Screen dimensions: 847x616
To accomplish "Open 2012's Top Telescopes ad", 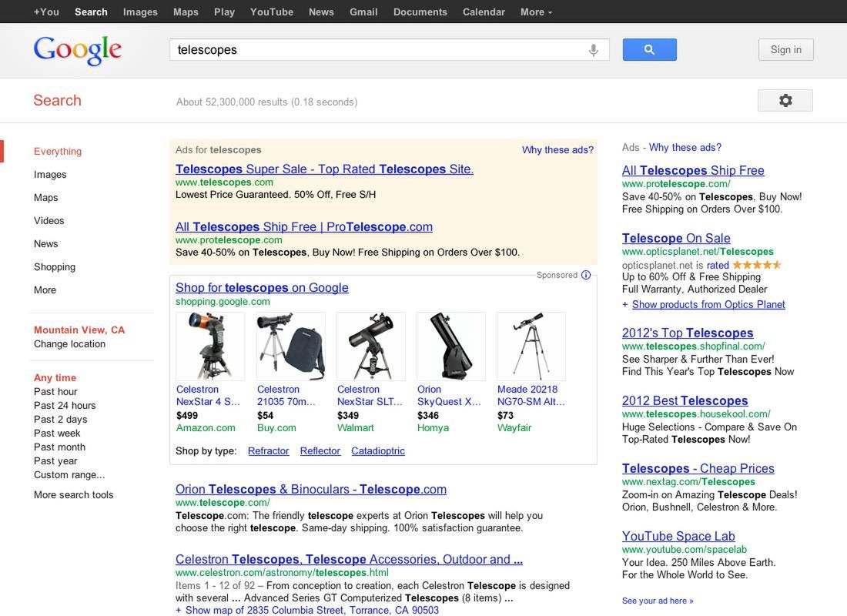I will [687, 333].
